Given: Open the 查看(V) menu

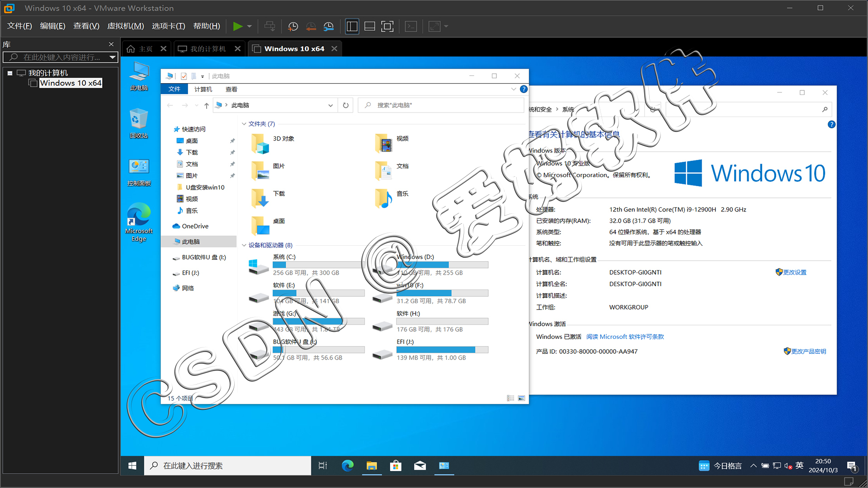Looking at the screenshot, I should [x=86, y=26].
